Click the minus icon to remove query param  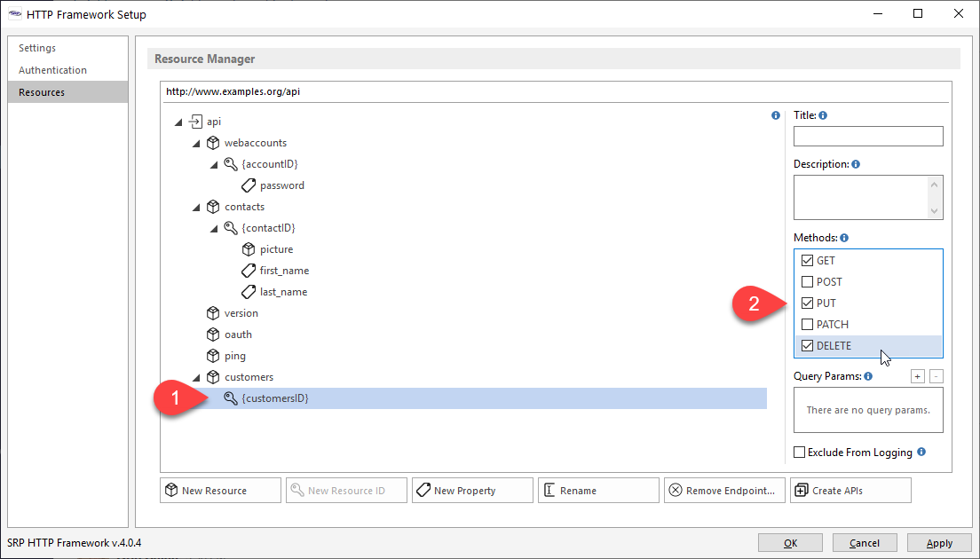click(936, 376)
